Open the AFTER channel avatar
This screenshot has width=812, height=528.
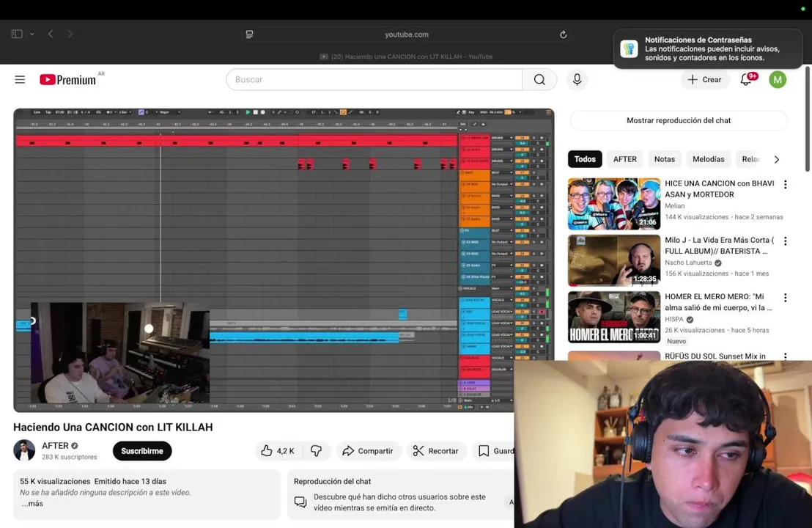pyautogui.click(x=24, y=450)
